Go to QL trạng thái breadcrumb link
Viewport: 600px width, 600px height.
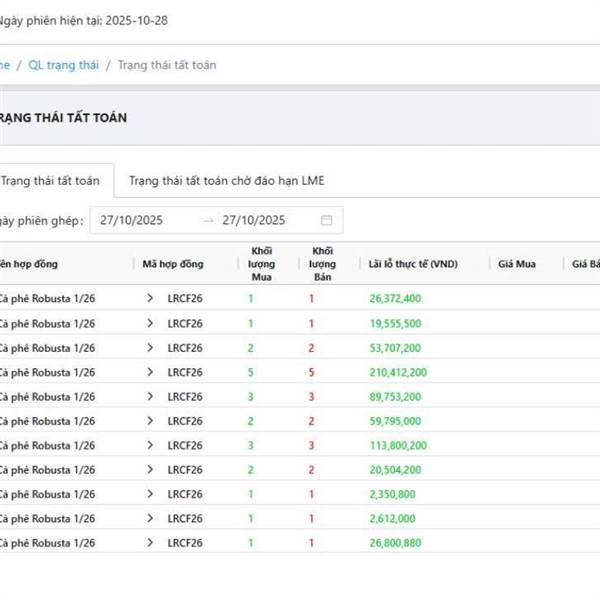(63, 65)
